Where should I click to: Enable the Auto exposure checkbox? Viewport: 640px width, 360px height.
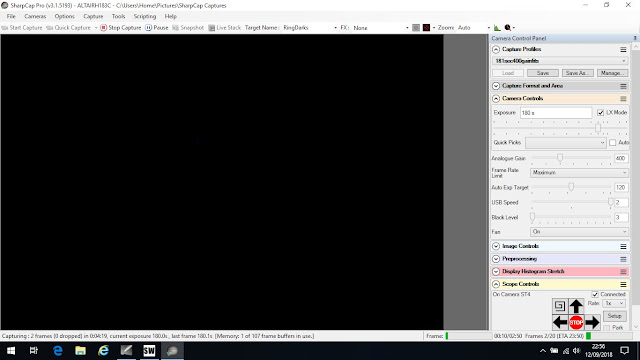(x=612, y=142)
